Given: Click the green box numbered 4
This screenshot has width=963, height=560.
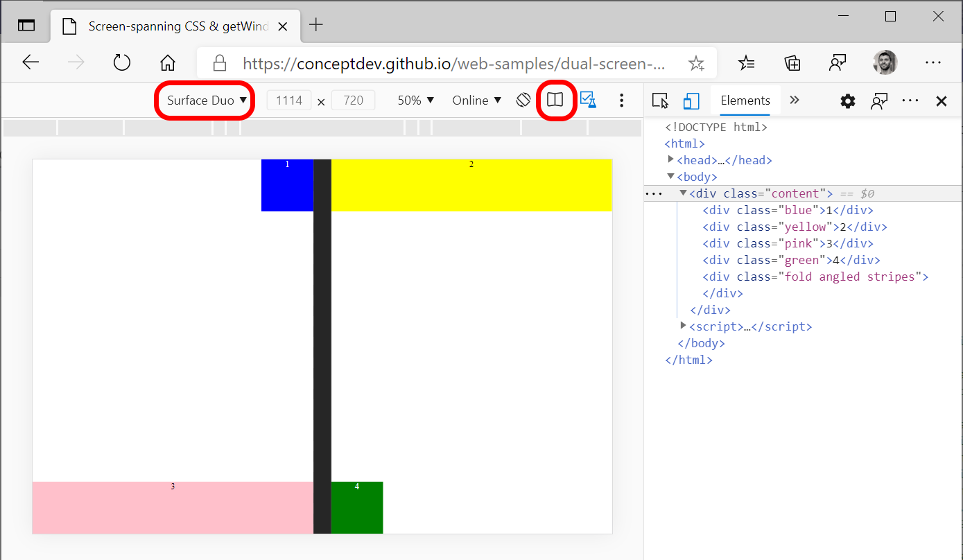Looking at the screenshot, I should [357, 507].
